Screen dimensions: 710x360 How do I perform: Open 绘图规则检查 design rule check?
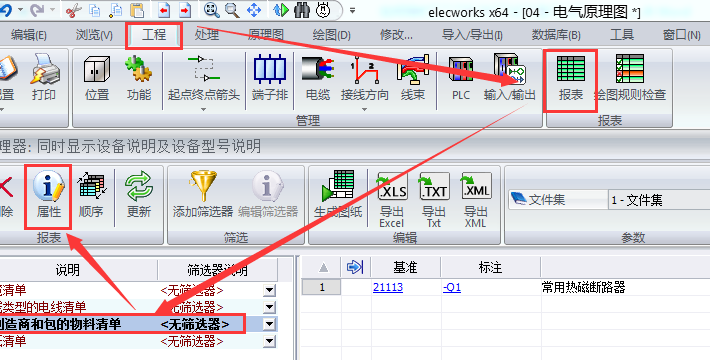pyautogui.click(x=630, y=78)
